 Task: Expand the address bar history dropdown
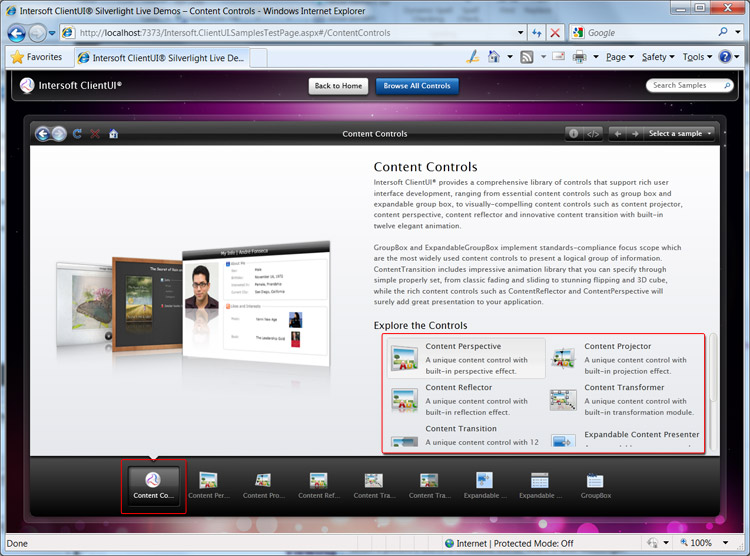click(520, 33)
